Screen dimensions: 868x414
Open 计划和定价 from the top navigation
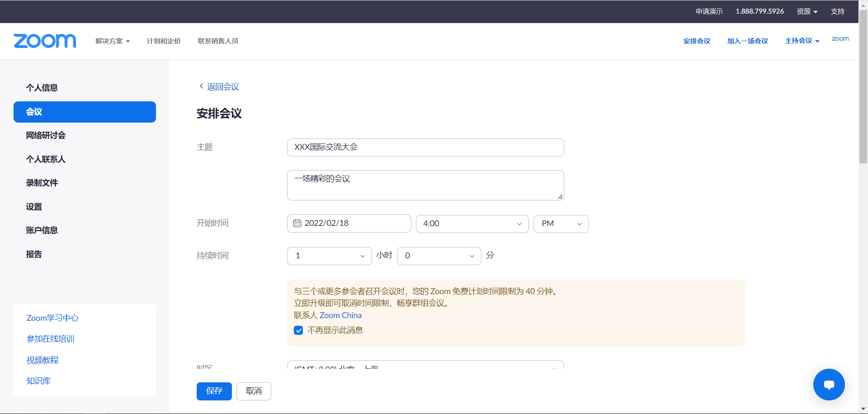point(164,41)
